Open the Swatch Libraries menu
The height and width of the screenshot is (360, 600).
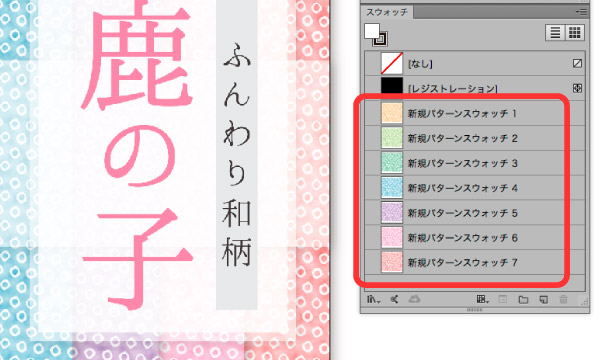click(373, 300)
